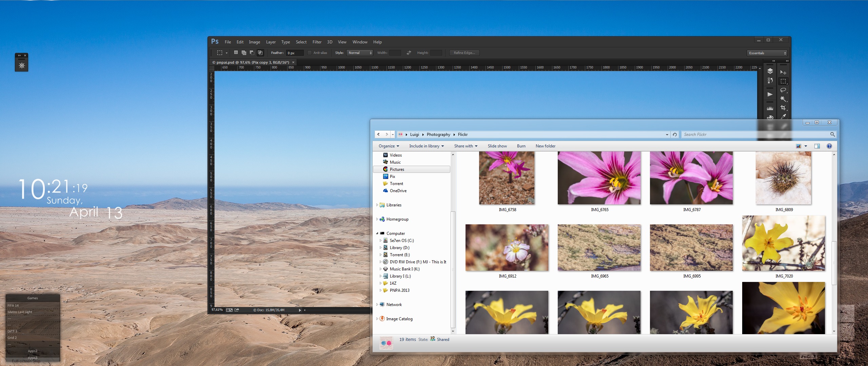868x366 pixels.
Task: Click Photography in the breadcrumb path
Action: 438,135
